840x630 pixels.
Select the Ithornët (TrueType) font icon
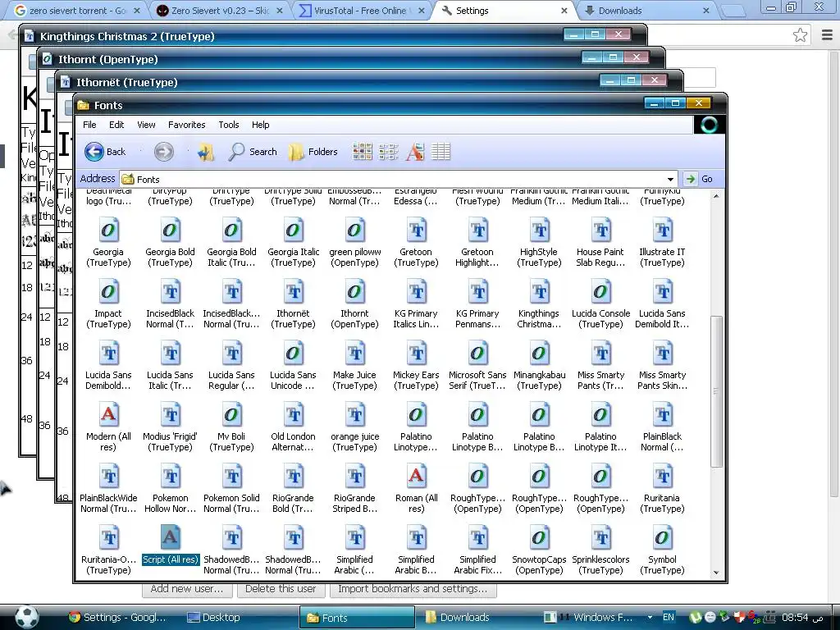click(x=293, y=292)
